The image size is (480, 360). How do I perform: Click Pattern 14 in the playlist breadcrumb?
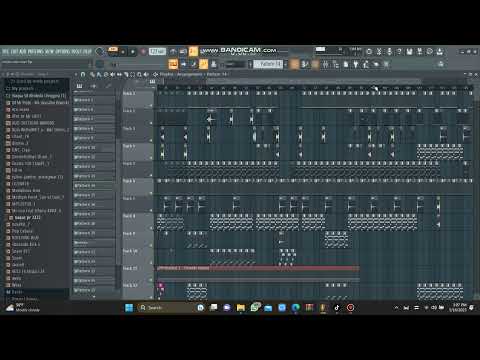point(216,74)
